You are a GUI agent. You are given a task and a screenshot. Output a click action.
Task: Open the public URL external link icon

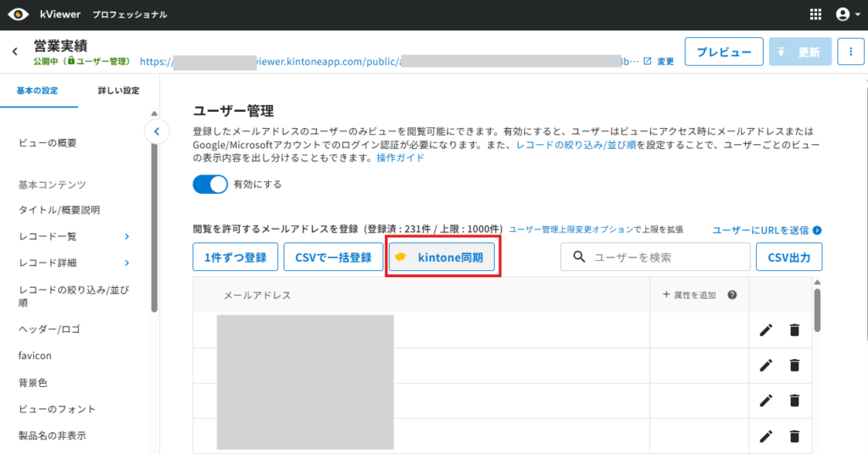pyautogui.click(x=647, y=61)
